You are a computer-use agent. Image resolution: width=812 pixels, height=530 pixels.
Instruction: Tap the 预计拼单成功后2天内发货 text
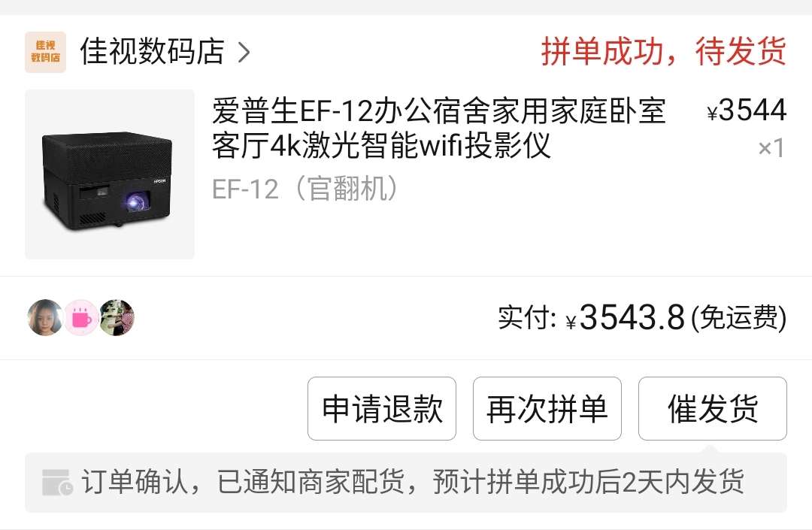click(x=589, y=482)
